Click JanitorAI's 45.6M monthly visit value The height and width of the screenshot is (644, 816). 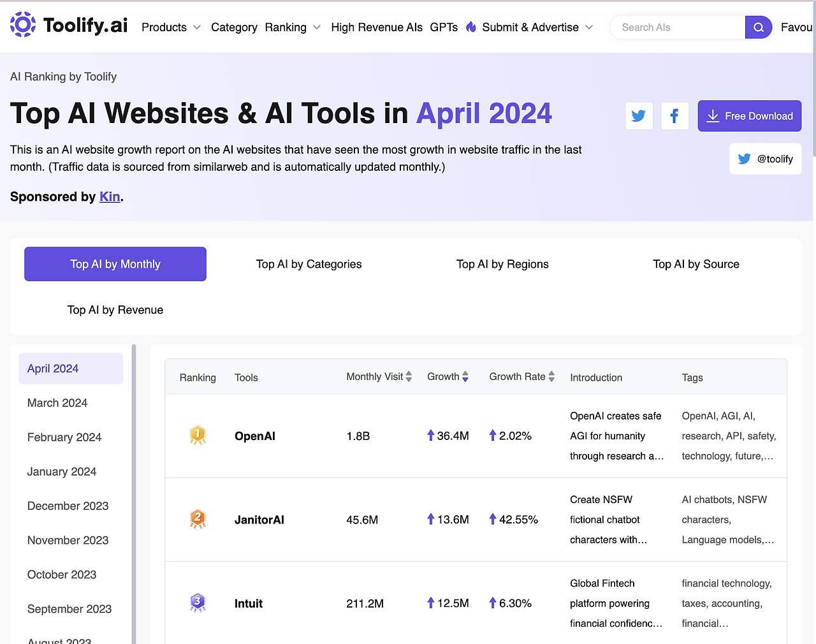(x=362, y=520)
